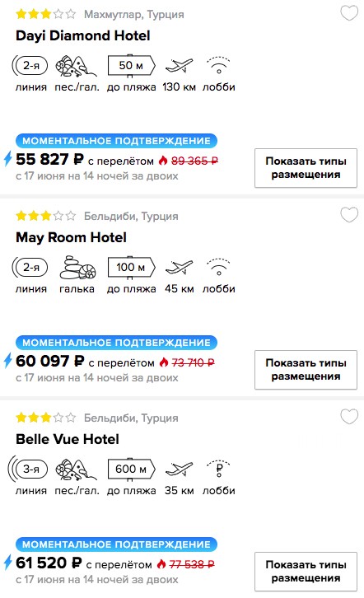Click sand/pebble beach icon of Dayi Diamond Hotel
The height and width of the screenshot is (598, 364).
(x=77, y=66)
